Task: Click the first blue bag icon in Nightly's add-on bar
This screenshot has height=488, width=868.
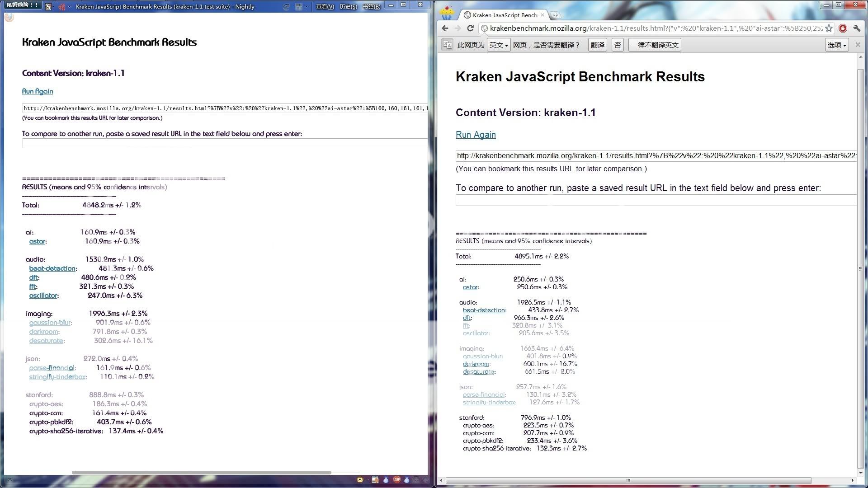Action: pyautogui.click(x=386, y=480)
